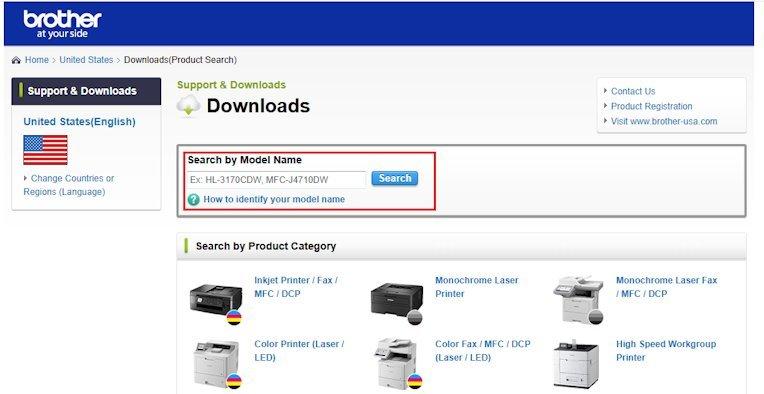Open the Home breadcrumb link
Image resolution: width=764 pixels, height=394 pixels.
click(37, 60)
